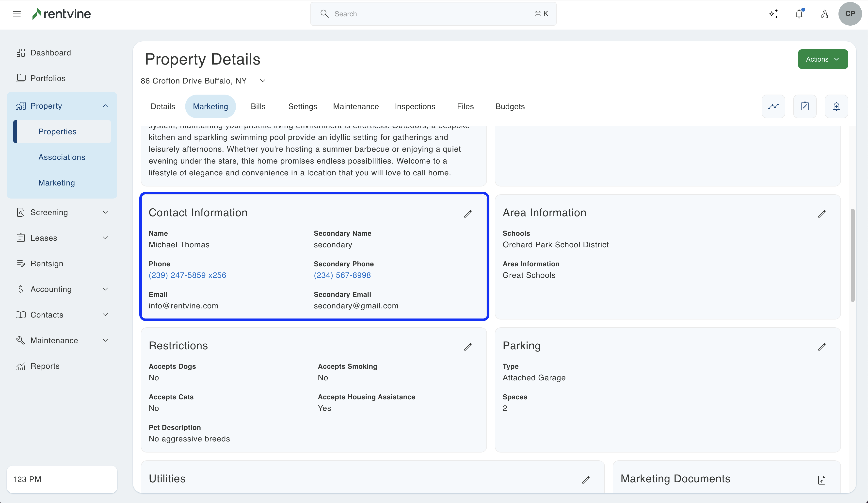Viewport: 868px width, 503px height.
Task: Click the vertical scrollbar thumb
Action: [x=852, y=255]
